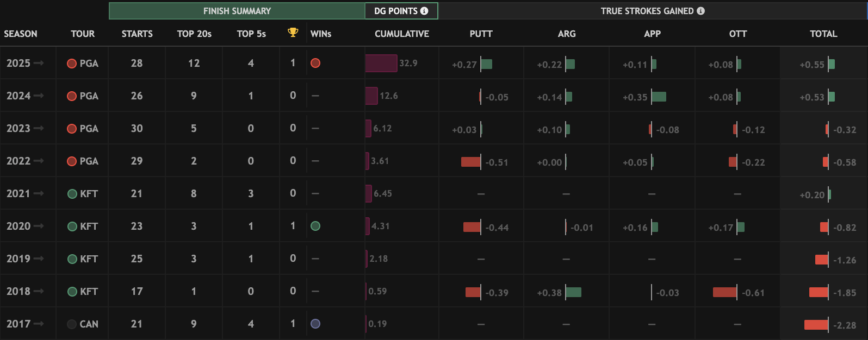Sort by the Starts column header
Viewport: 868px width, 340px height.
coord(137,34)
